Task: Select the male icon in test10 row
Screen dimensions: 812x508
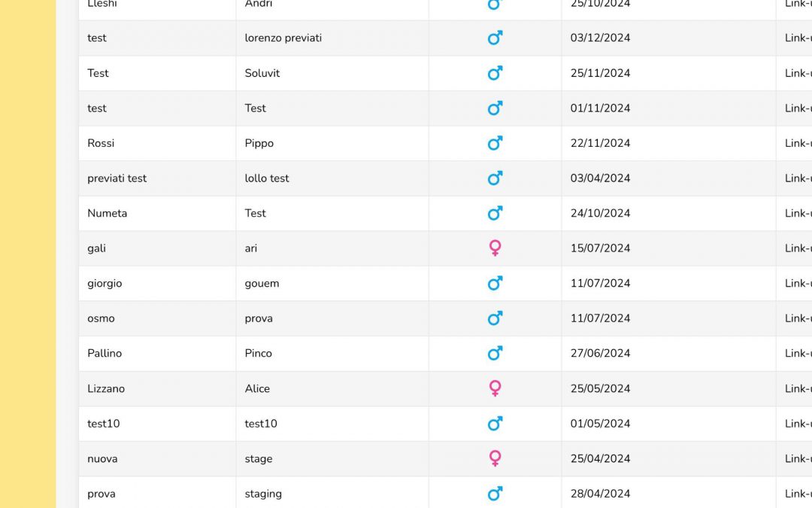Action: pyautogui.click(x=495, y=424)
